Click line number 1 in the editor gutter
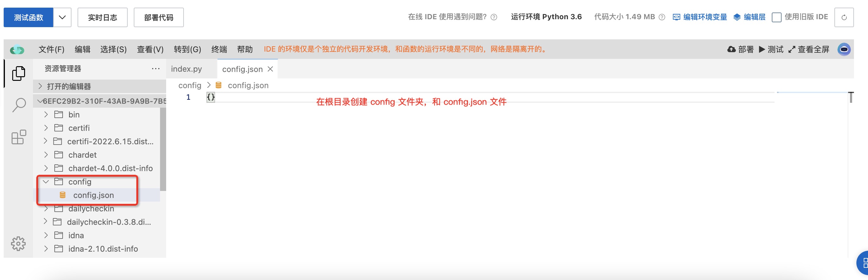Screen dimensions: 868x280 (x=188, y=97)
